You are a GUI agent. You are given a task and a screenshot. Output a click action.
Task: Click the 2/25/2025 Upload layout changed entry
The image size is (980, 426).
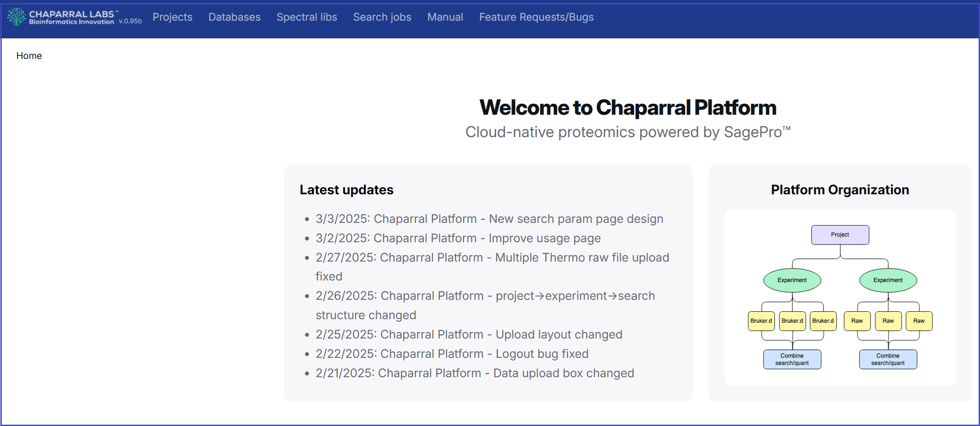(468, 335)
